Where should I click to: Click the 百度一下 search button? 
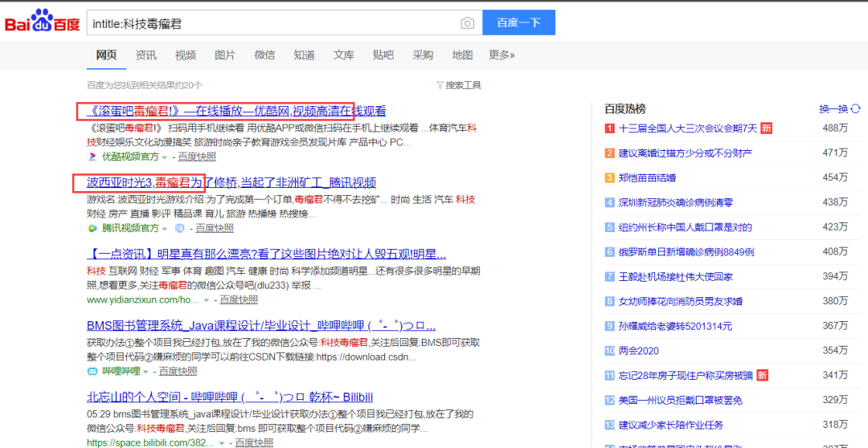point(518,22)
